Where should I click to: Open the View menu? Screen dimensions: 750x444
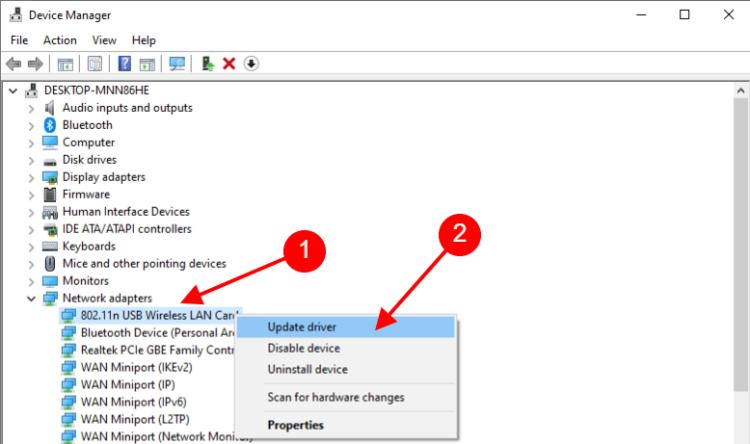click(x=104, y=40)
